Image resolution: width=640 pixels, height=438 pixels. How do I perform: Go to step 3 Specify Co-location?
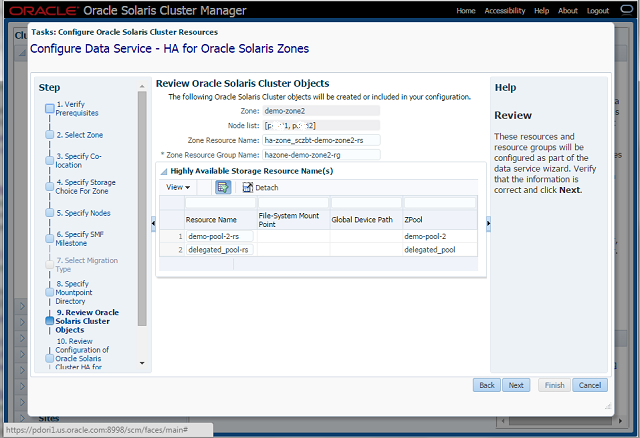click(78, 160)
